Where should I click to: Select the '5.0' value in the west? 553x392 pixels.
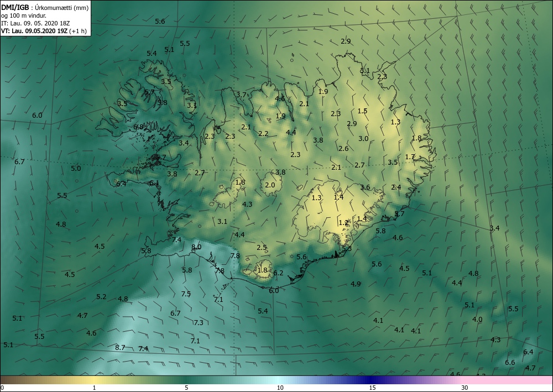pos(76,168)
